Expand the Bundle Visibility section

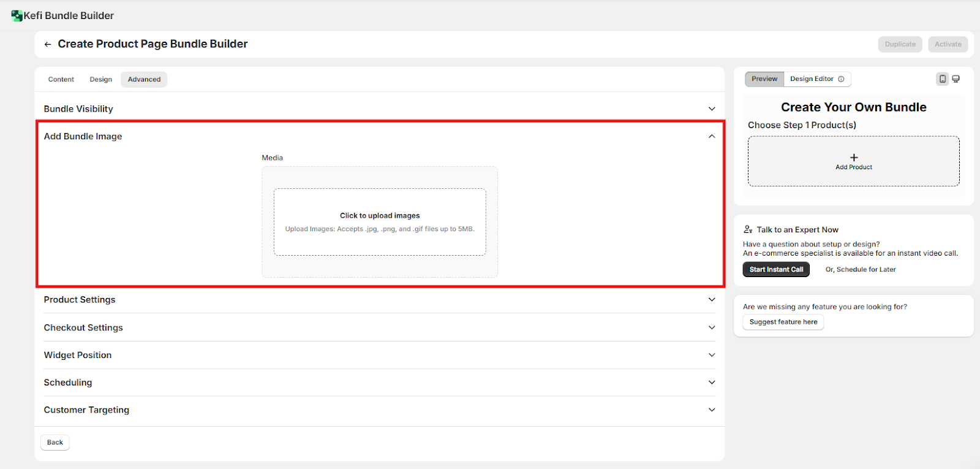pos(712,109)
